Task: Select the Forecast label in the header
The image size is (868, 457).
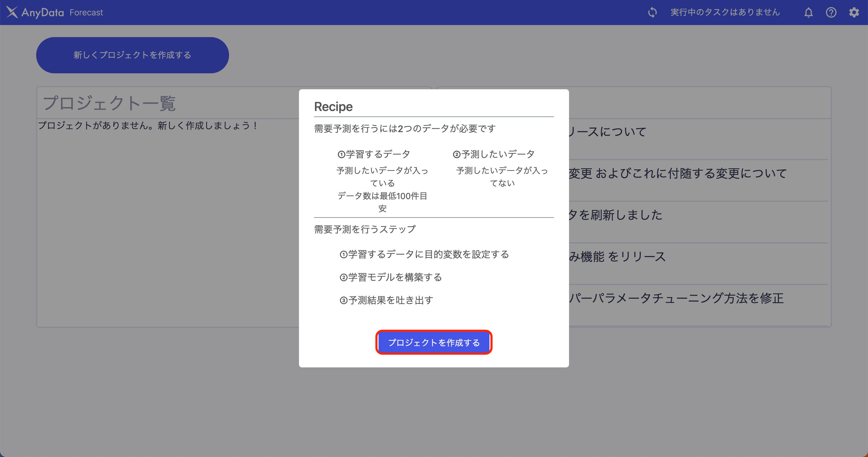Action: pyautogui.click(x=86, y=12)
